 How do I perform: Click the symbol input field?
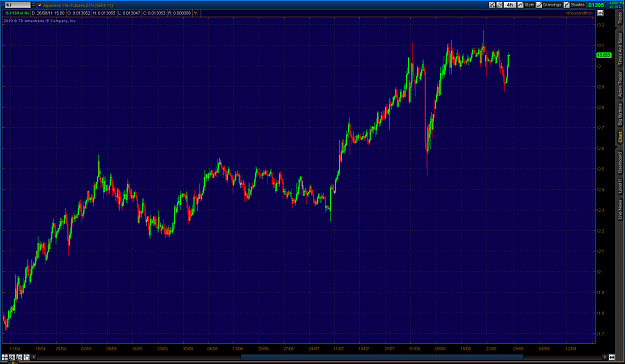[x=18, y=5]
